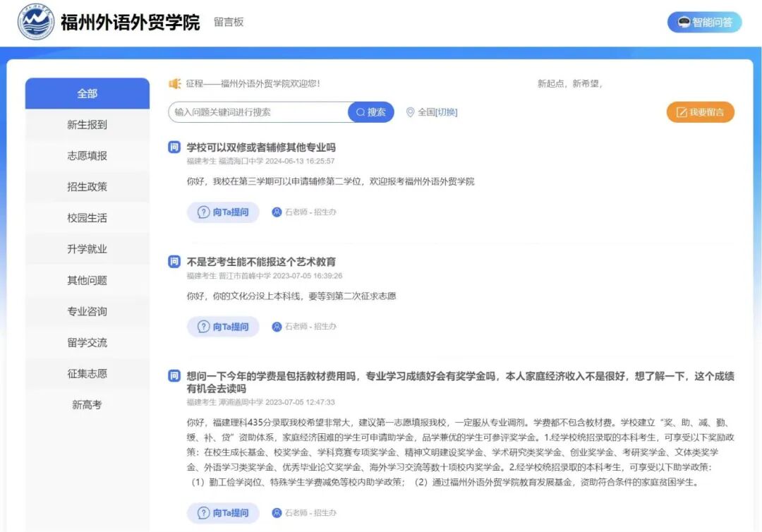Screen dimensions: 762x532
Task: Click the Fuzhou college logo emblem
Action: point(36,22)
